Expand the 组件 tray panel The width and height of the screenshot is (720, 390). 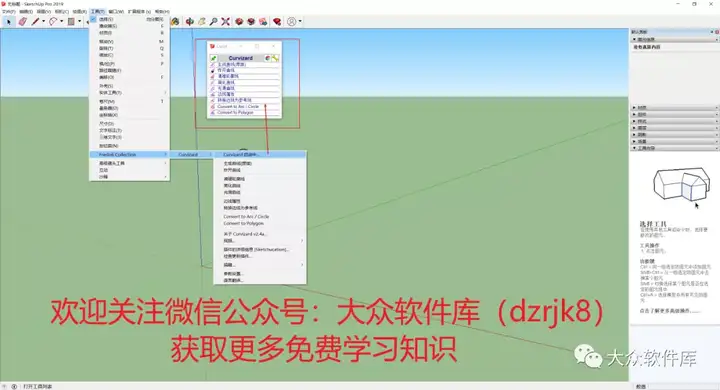(675, 114)
